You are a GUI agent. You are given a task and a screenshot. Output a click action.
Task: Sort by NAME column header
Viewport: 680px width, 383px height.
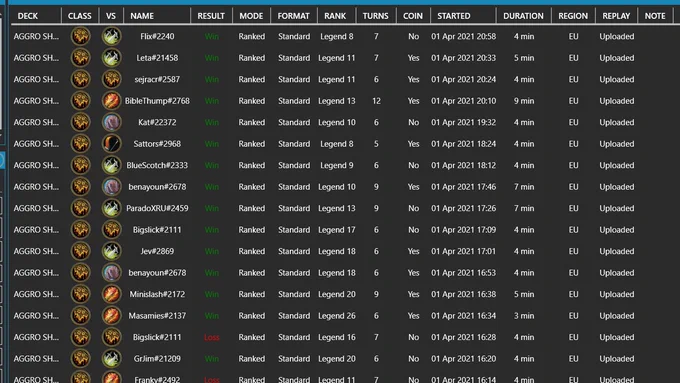tap(142, 16)
